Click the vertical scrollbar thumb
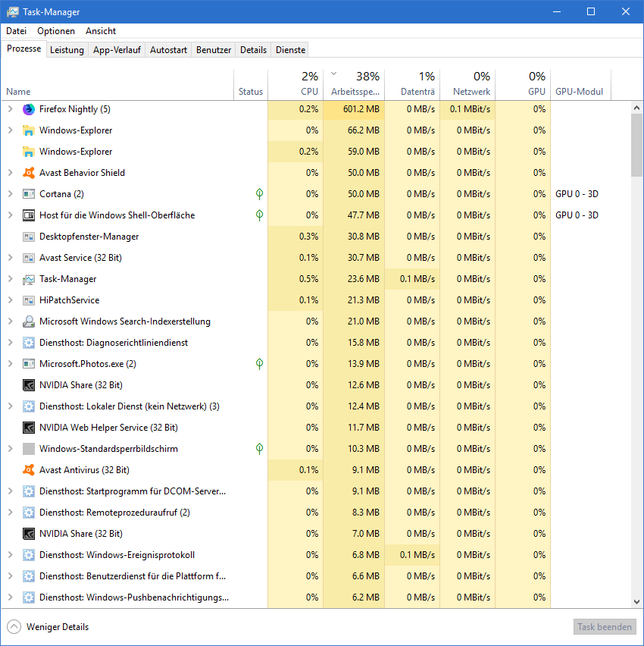 [636, 145]
